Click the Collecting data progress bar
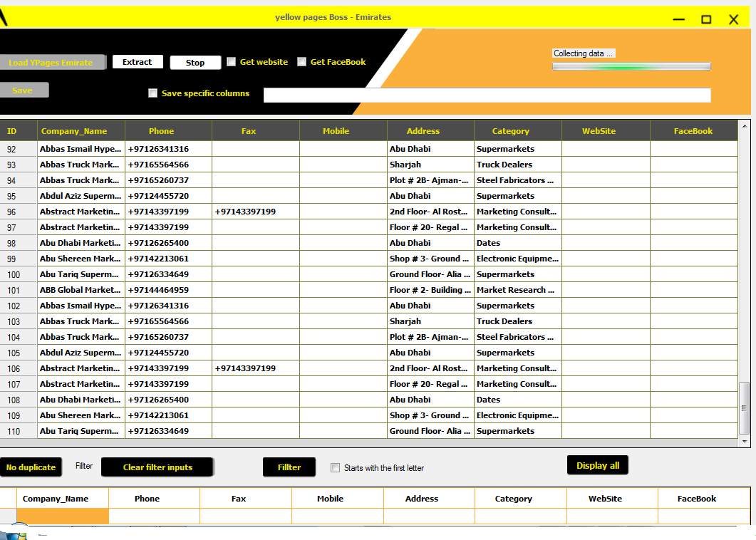 click(x=631, y=66)
